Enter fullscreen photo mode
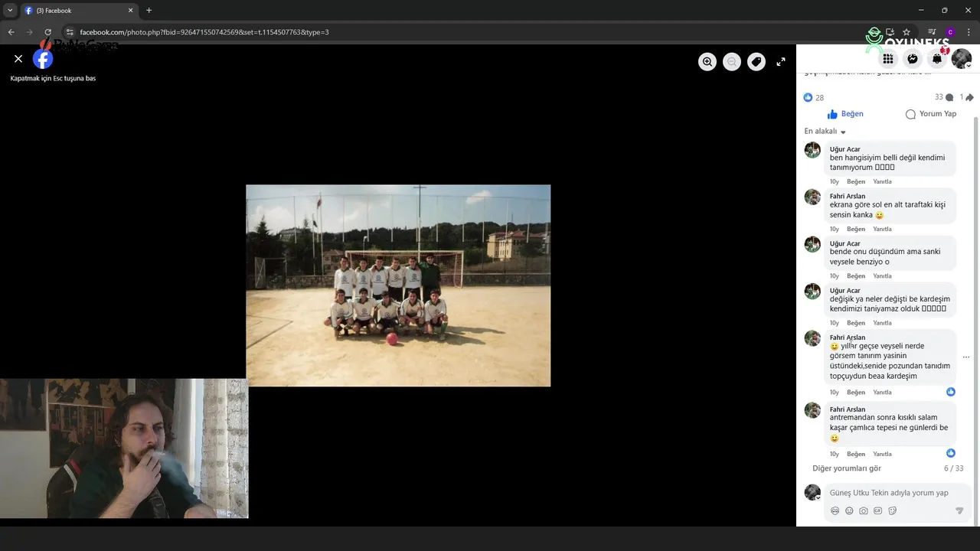980x551 pixels. (x=781, y=62)
